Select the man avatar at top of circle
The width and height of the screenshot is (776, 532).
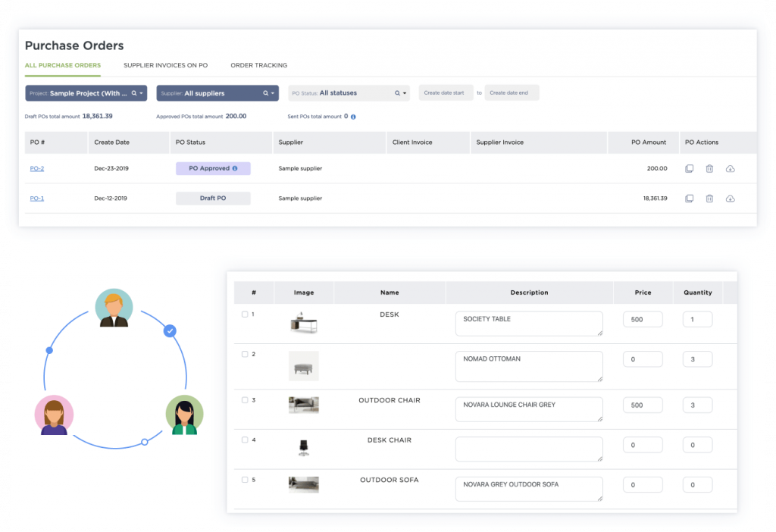[114, 308]
